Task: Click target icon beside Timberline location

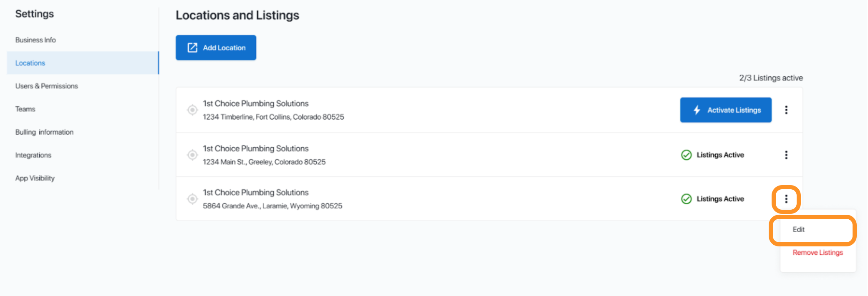Action: (192, 110)
